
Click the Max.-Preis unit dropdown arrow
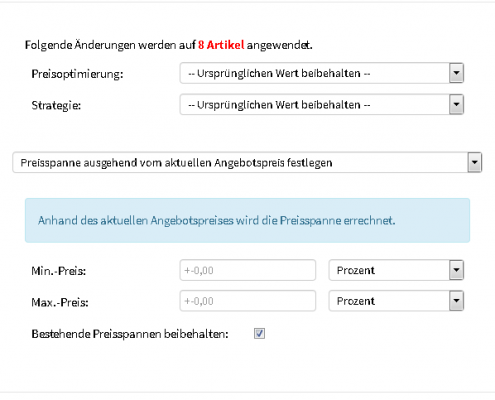click(456, 301)
